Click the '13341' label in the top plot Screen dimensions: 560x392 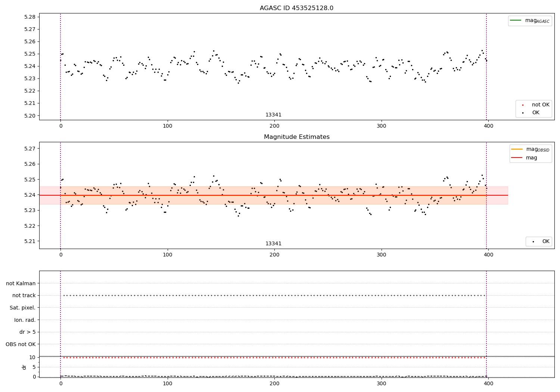[273, 115]
